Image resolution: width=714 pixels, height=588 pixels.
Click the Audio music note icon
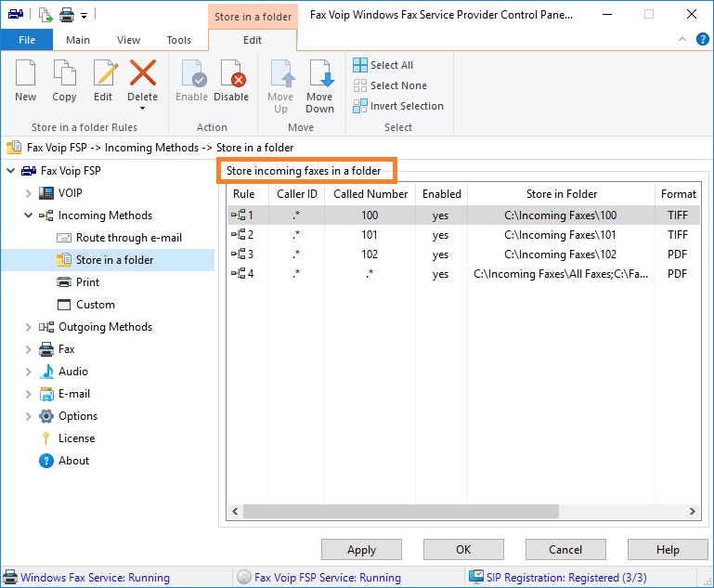[x=46, y=372]
